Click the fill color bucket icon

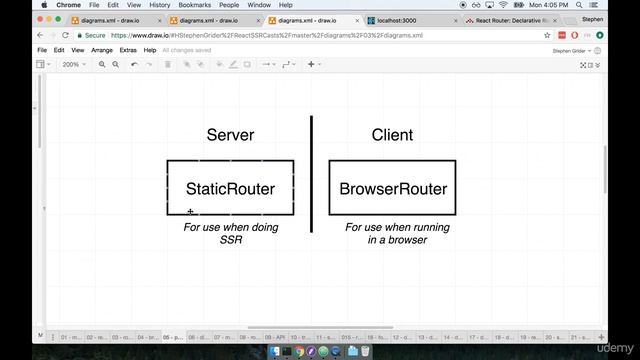(x=219, y=64)
